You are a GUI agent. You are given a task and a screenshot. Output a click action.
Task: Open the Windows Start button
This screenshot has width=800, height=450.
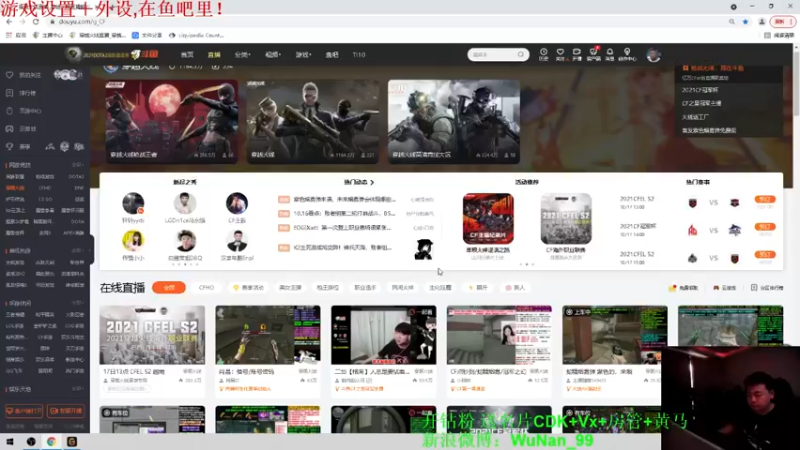coord(10,441)
